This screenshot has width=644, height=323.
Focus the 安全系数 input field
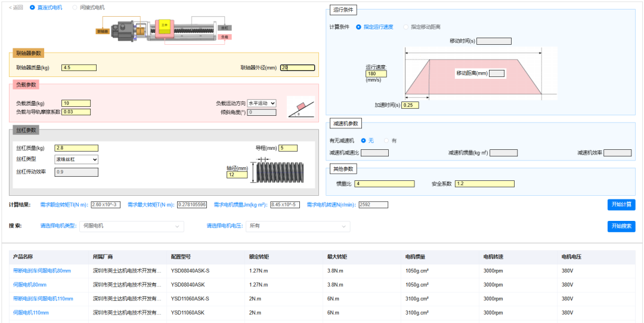tap(485, 184)
